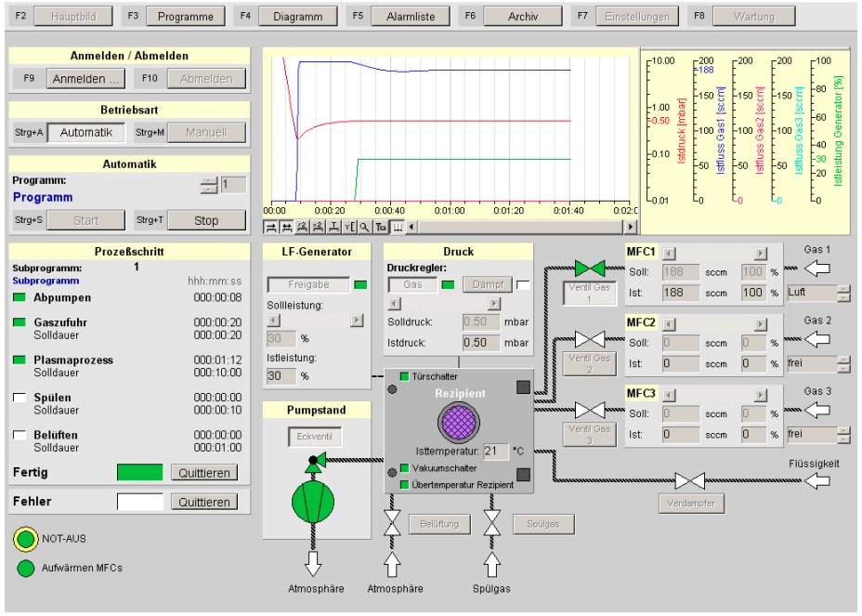Click the Aufwärmen MFCs green indicator
The height and width of the screenshot is (616, 862).
25,568
